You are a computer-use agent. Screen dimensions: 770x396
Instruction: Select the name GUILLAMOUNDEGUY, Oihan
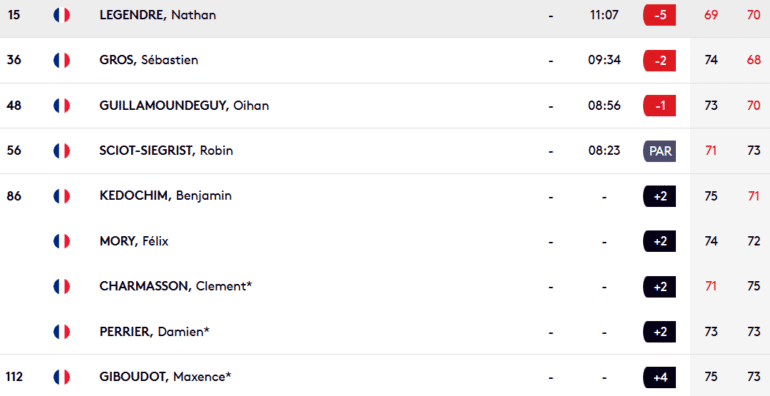coord(184,106)
